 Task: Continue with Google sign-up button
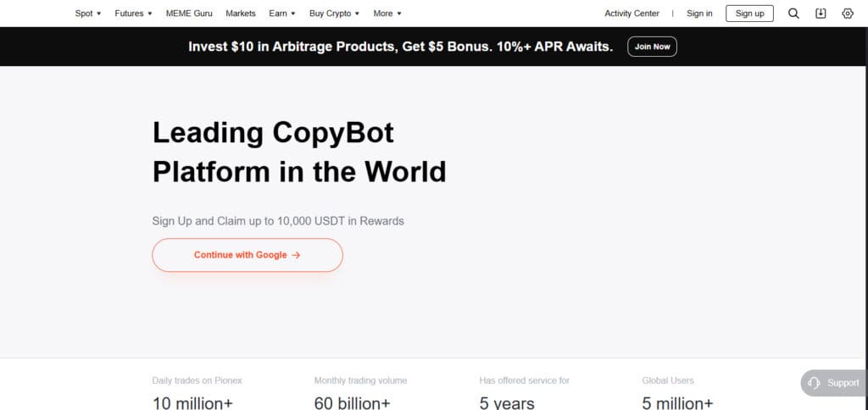click(x=248, y=255)
